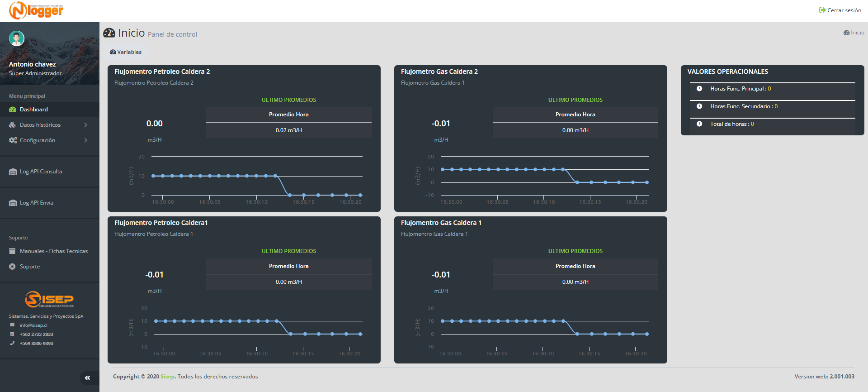Image resolution: width=868 pixels, height=392 pixels.
Task: Click the Manuales archive icon
Action: coord(12,251)
